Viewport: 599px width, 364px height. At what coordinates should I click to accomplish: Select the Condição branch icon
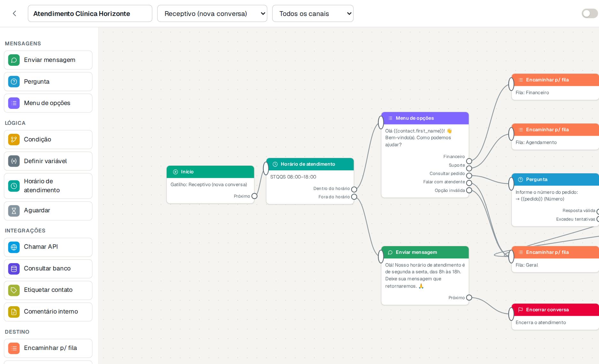pyautogui.click(x=14, y=140)
